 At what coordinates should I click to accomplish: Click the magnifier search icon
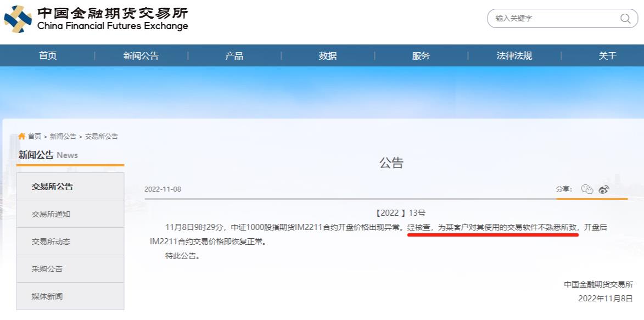pyautogui.click(x=625, y=19)
